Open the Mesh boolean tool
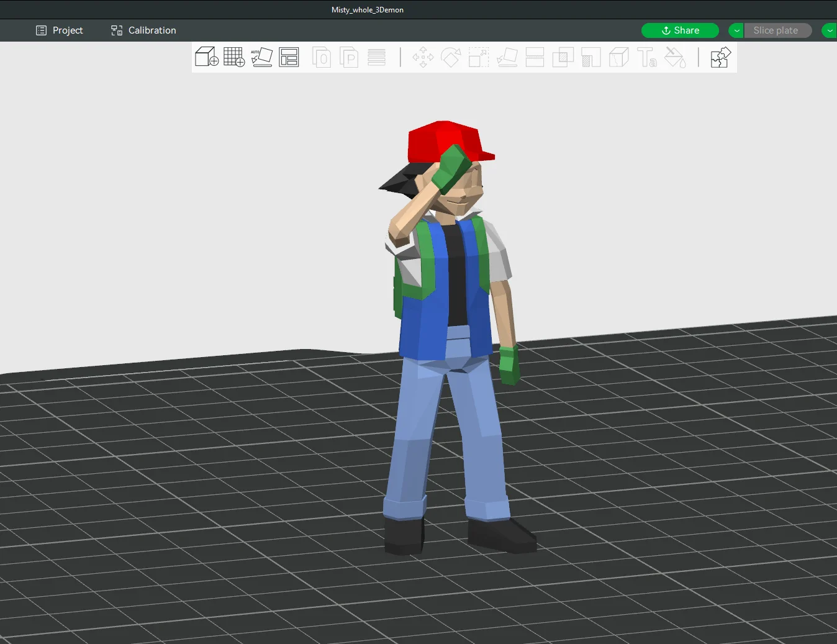The image size is (837, 644). point(563,57)
